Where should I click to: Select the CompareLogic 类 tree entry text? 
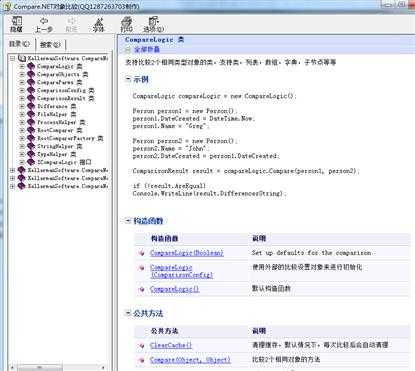59,66
